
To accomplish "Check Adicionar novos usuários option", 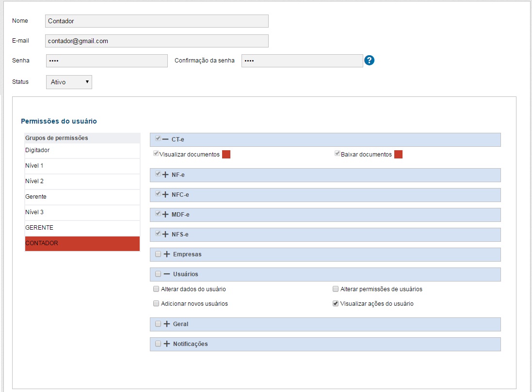I will coord(156,304).
